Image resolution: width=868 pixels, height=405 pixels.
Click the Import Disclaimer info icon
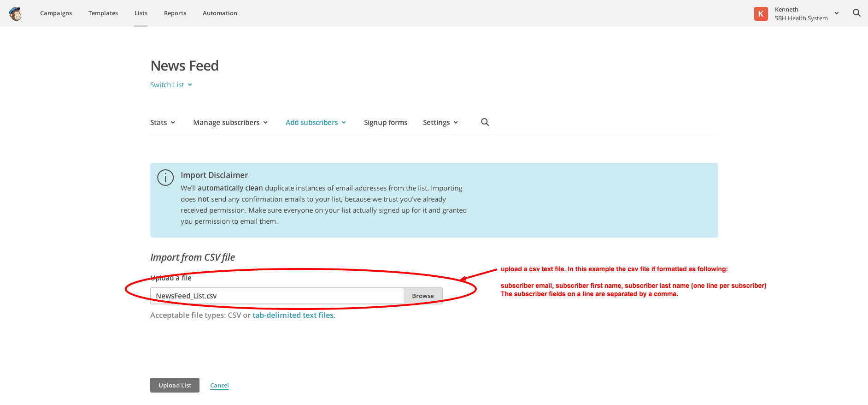(x=165, y=178)
